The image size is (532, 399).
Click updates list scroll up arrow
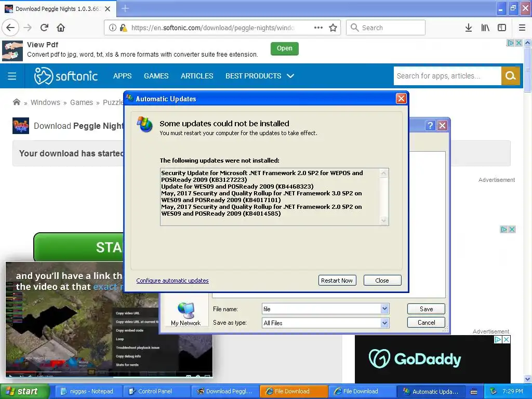point(384,174)
